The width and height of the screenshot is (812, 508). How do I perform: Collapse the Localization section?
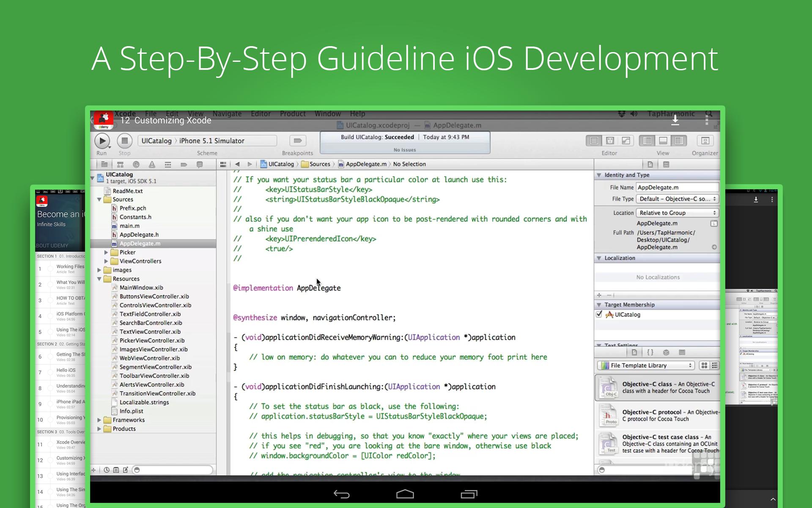pos(599,258)
